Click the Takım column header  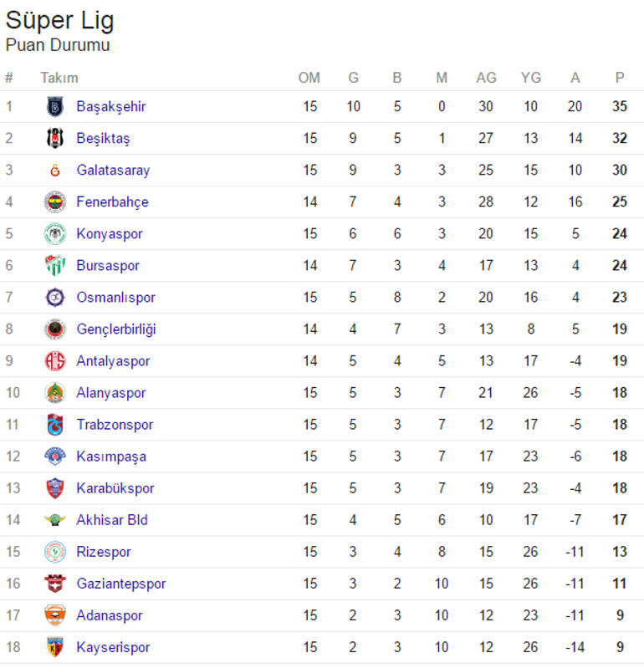click(x=59, y=78)
